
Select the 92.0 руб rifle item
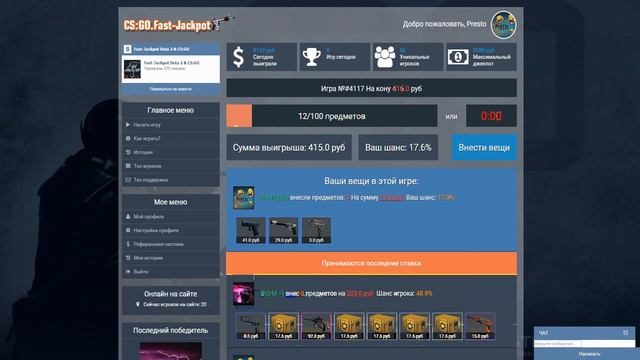point(316,326)
